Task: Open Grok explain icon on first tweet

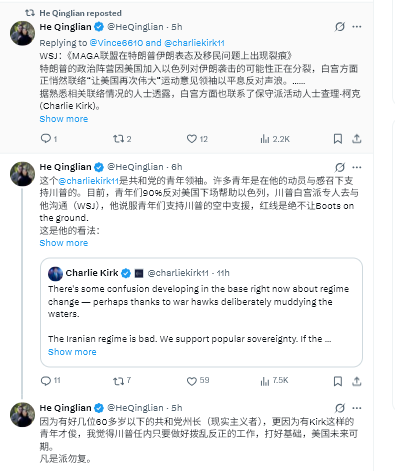Action: pyautogui.click(x=340, y=27)
